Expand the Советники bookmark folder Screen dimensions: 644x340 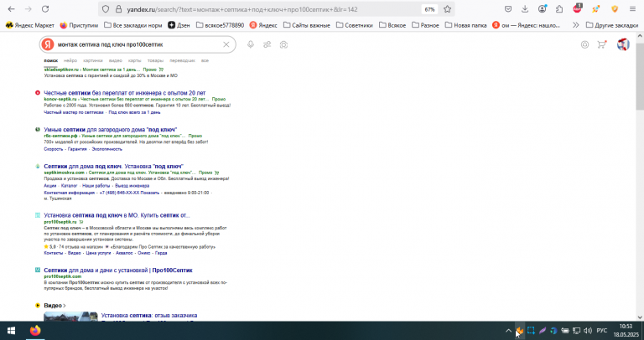coord(355,25)
